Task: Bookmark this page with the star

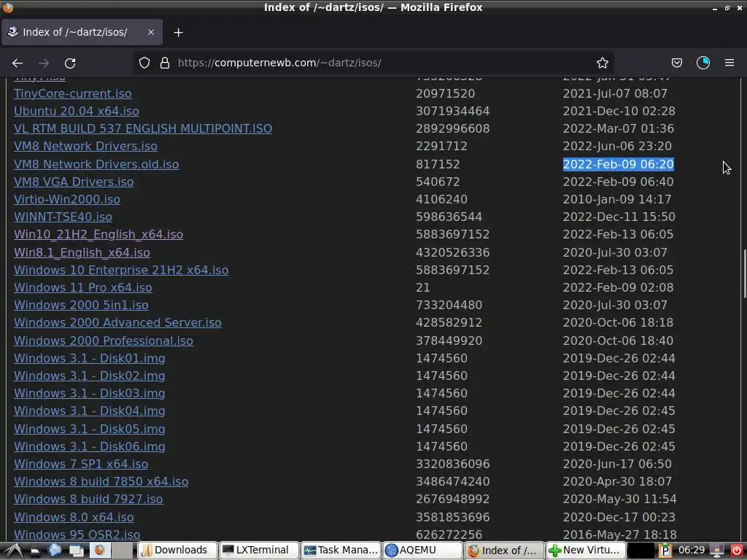Action: coord(602,63)
